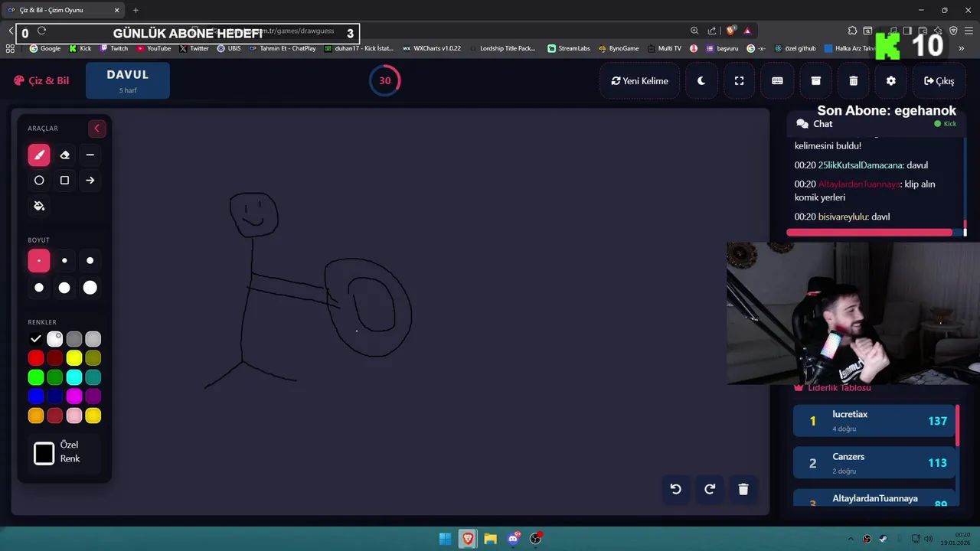Screen dimensions: 980x551
Task: Open the keyboard icon button
Action: tap(777, 81)
